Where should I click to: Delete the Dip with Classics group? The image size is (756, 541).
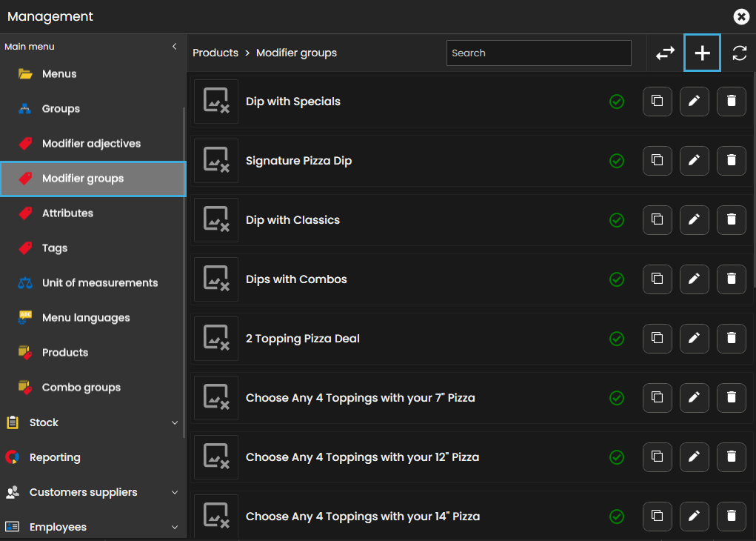click(731, 220)
